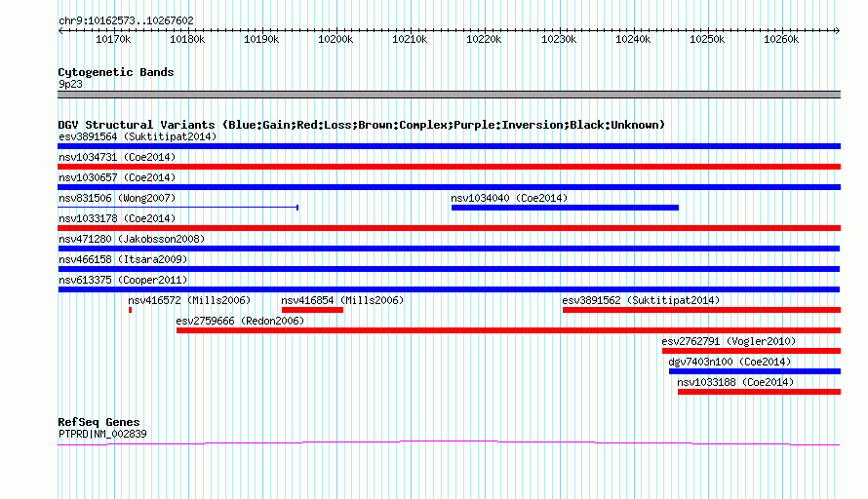Open the nsv1034731 (Coe2014) label
Screen dimensions: 868x499
[117, 157]
